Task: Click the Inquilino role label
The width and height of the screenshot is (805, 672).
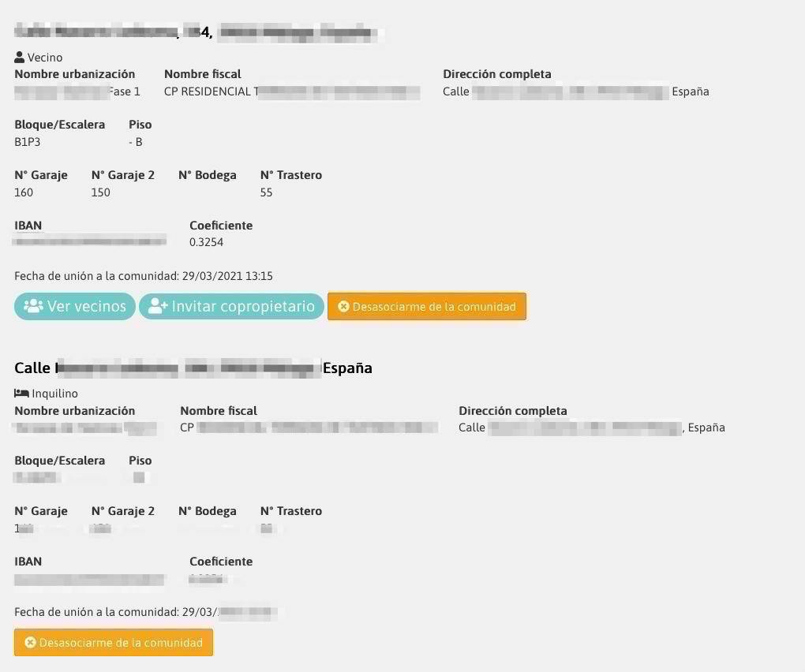Action: click(55, 394)
